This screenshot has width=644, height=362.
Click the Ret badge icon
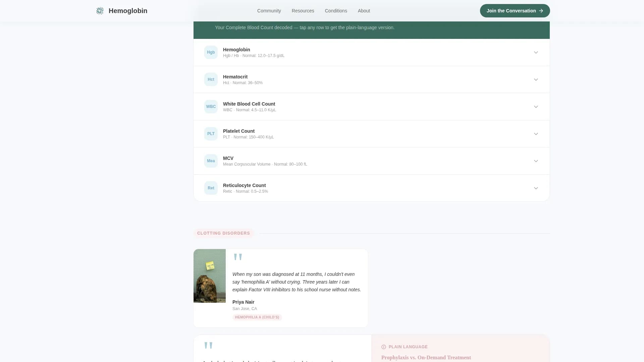[211, 188]
